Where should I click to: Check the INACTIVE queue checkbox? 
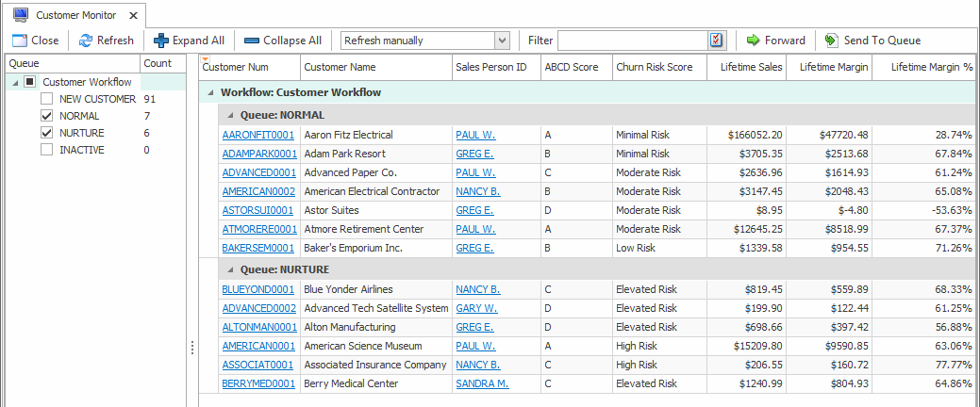pyautogui.click(x=47, y=150)
